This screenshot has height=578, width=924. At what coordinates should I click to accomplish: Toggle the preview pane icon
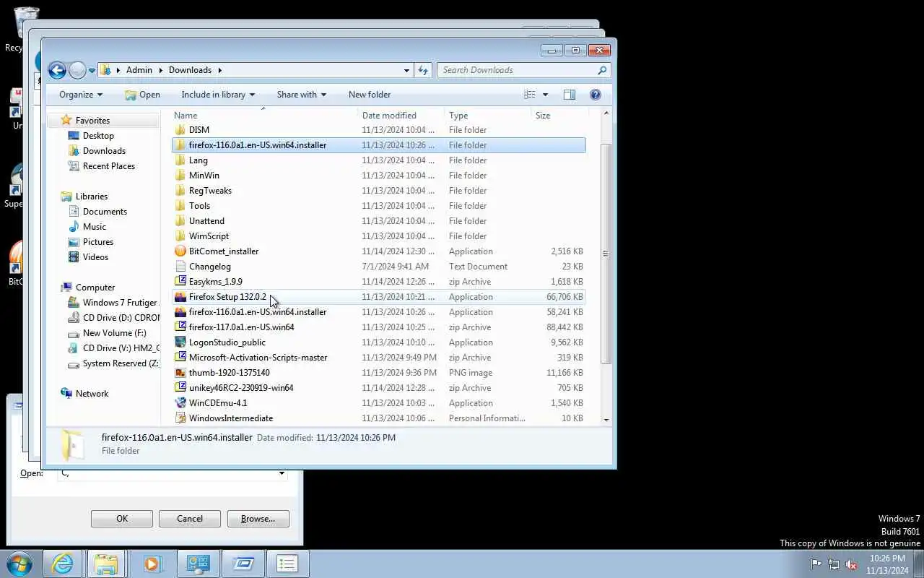pos(569,95)
